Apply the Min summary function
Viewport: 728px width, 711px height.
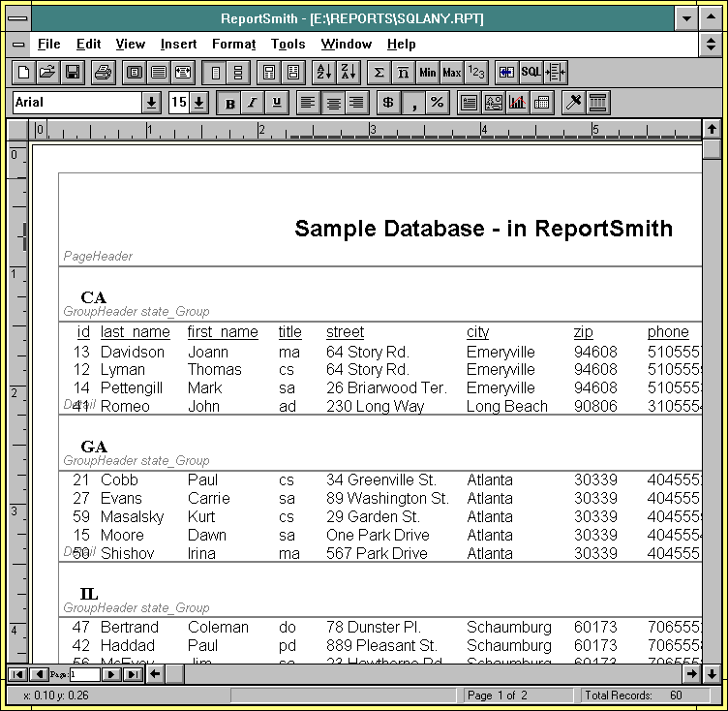(428, 73)
